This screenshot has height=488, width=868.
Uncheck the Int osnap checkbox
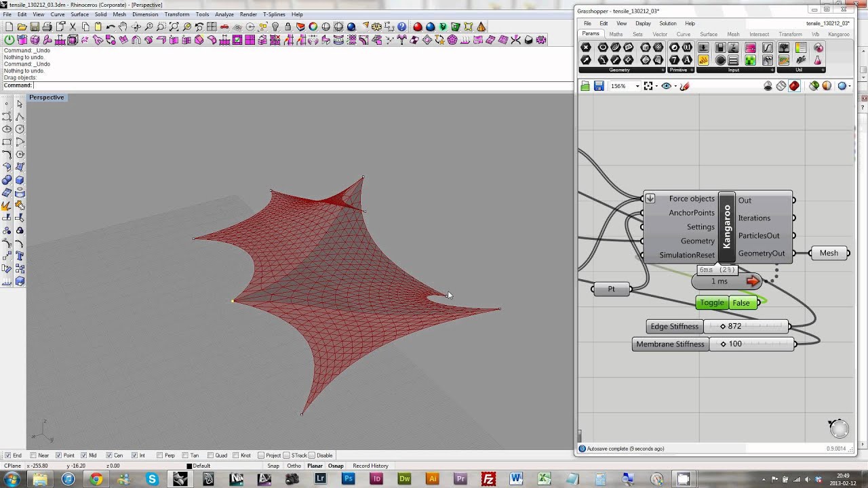(x=134, y=455)
